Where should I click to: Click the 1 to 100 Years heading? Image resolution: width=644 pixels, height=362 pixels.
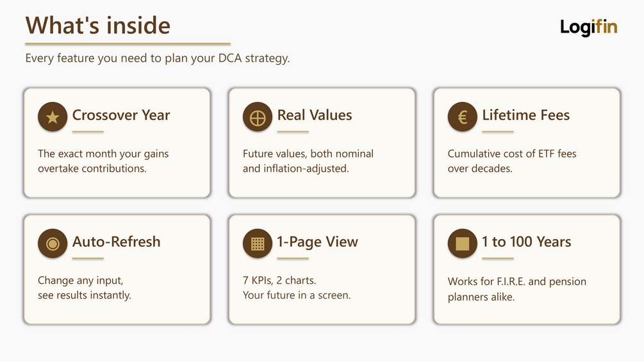pyautogui.click(x=527, y=242)
